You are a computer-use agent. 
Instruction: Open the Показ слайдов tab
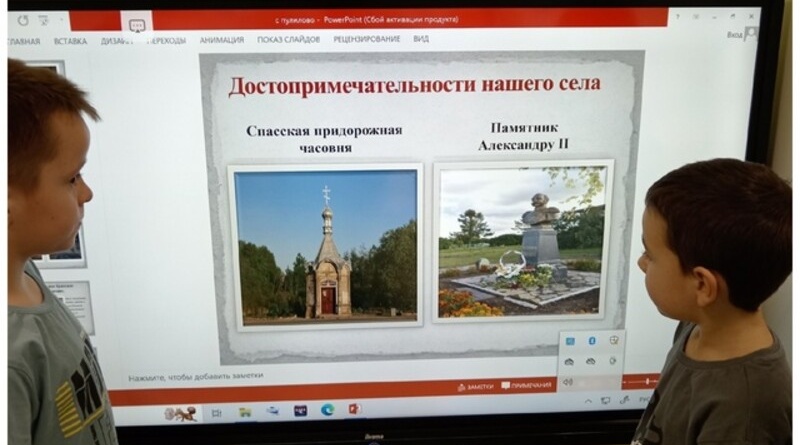coord(288,40)
